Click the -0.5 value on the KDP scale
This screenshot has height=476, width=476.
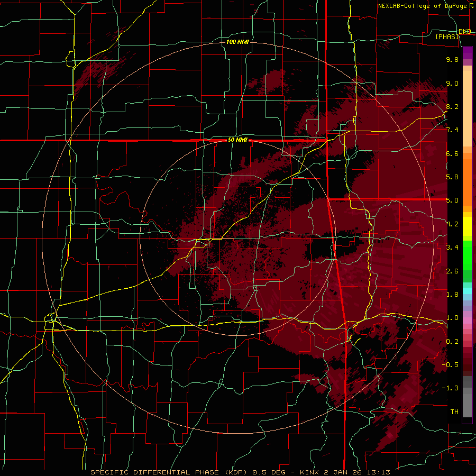(x=450, y=365)
